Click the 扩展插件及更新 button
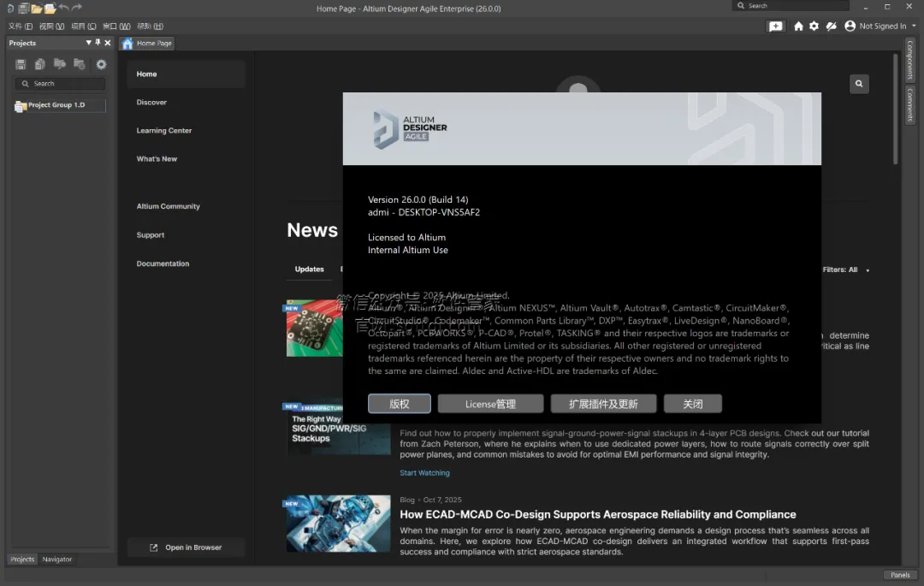Viewport: 924px width, 586px height. tap(603, 404)
